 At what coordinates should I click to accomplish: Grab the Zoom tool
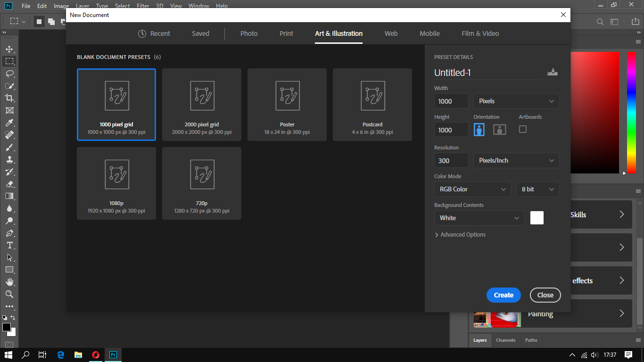[9, 294]
